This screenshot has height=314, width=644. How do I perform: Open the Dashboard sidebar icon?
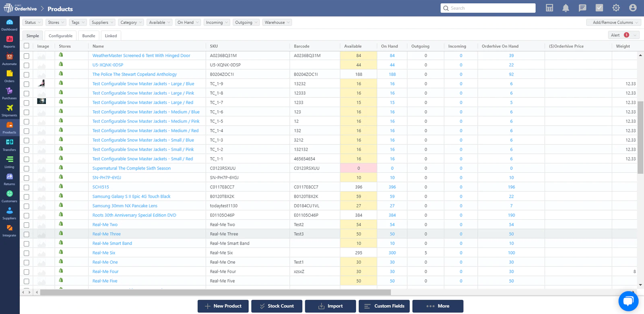pos(9,24)
